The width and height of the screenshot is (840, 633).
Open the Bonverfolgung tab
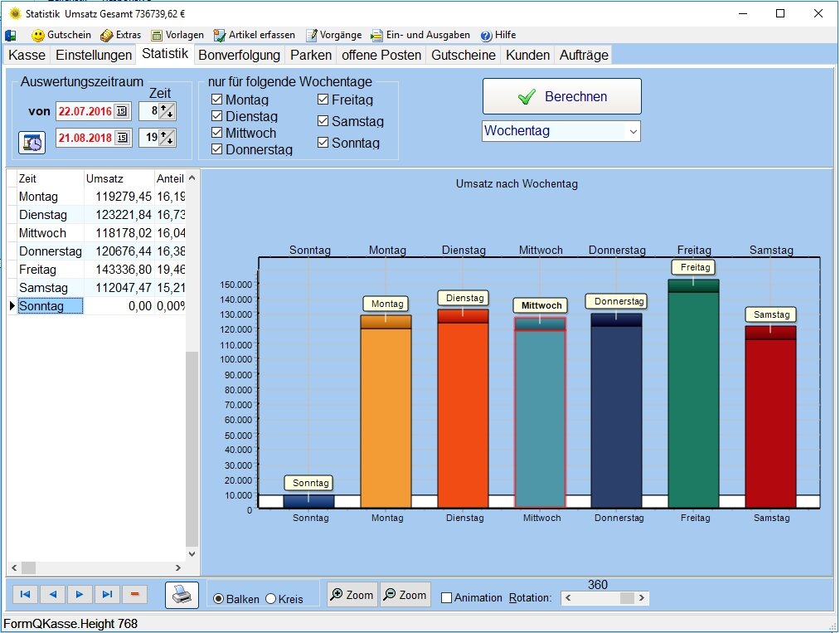tap(239, 56)
